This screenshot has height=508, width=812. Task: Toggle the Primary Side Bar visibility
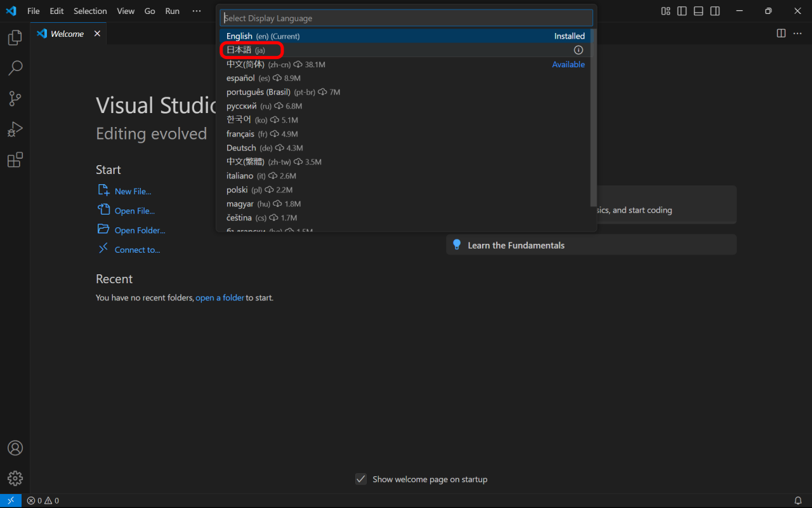tap(680, 11)
